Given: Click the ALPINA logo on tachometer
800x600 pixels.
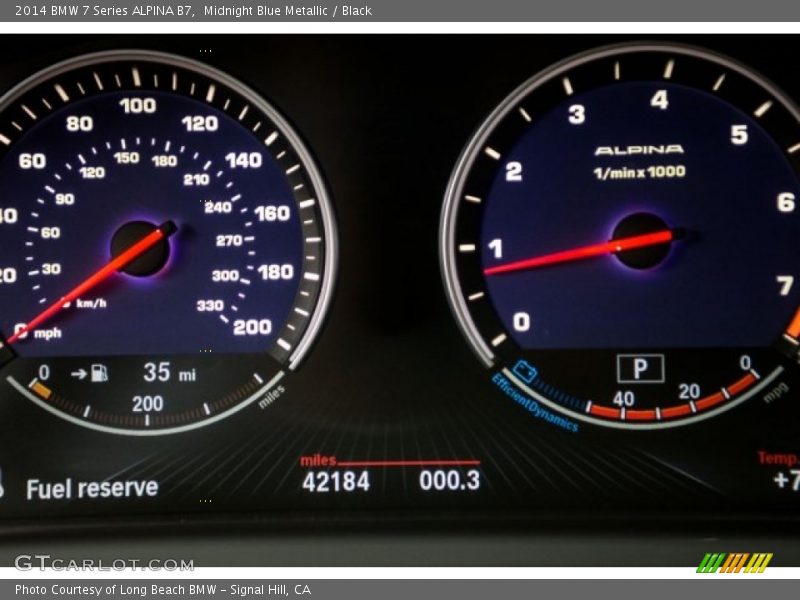Looking at the screenshot, I should pos(639,150).
